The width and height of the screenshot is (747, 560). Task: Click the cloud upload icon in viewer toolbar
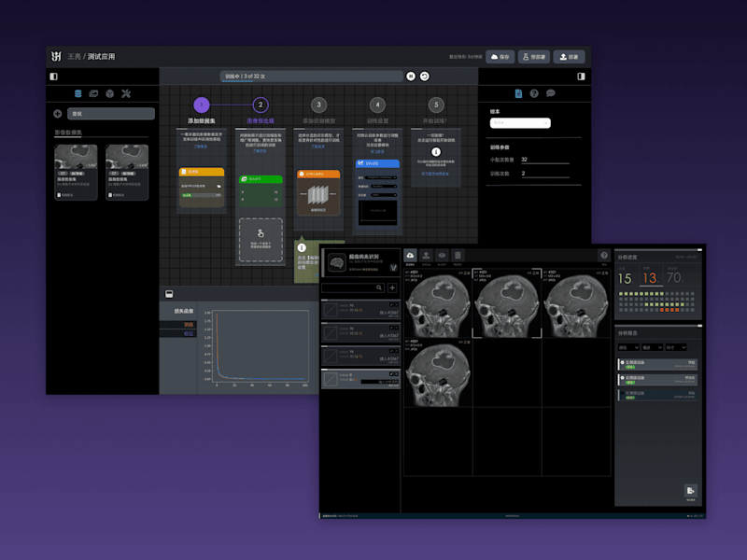[410, 256]
